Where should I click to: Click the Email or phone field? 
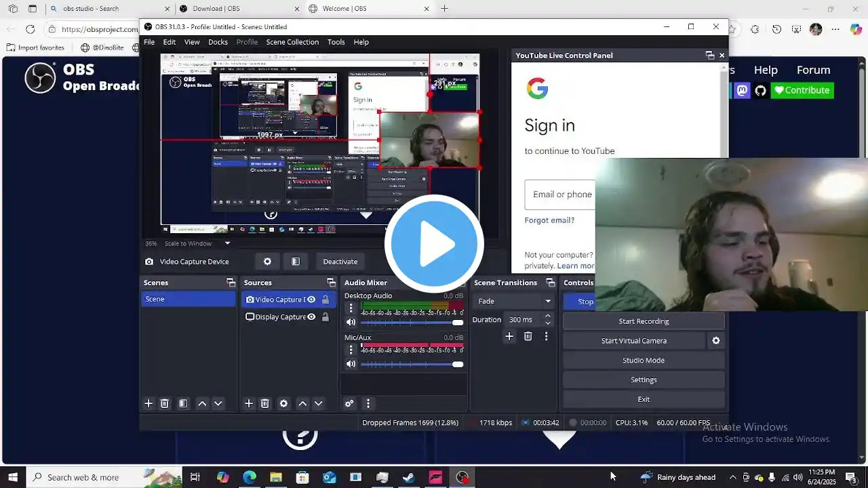(x=559, y=195)
